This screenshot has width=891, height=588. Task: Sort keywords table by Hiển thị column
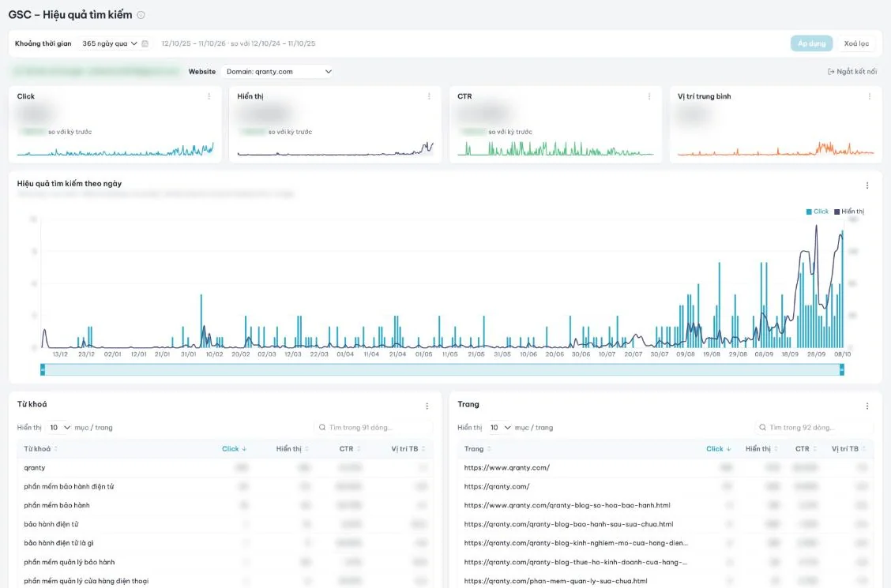(292, 449)
